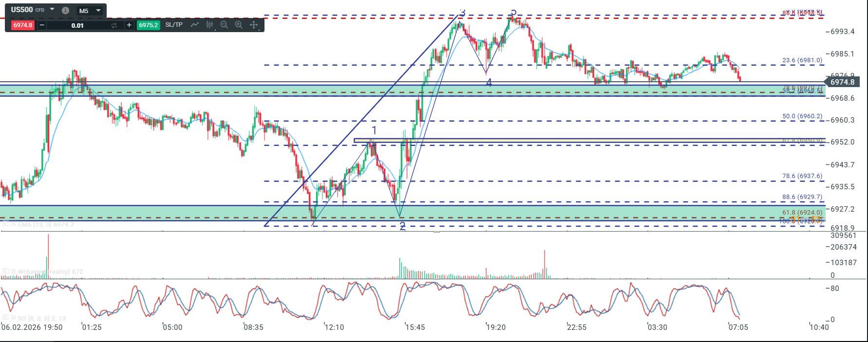
Task: Zoom in the chart with the magnifier plus
Action: (x=239, y=25)
